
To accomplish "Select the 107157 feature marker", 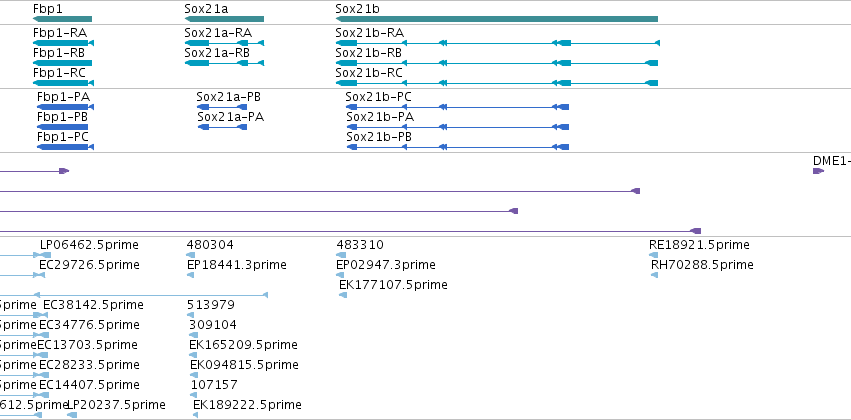I will pyautogui.click(x=194, y=395).
